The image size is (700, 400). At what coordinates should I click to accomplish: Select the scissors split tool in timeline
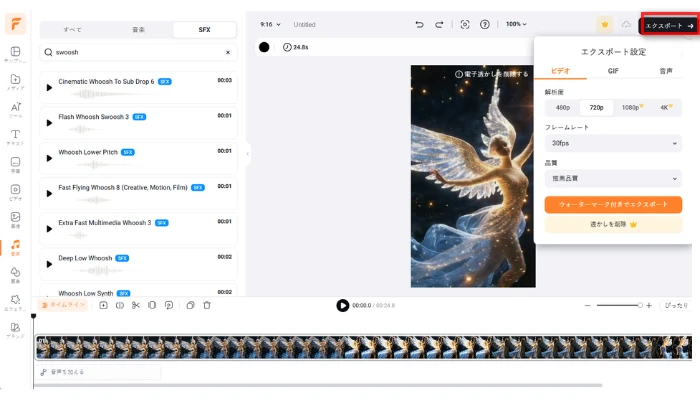click(x=135, y=305)
